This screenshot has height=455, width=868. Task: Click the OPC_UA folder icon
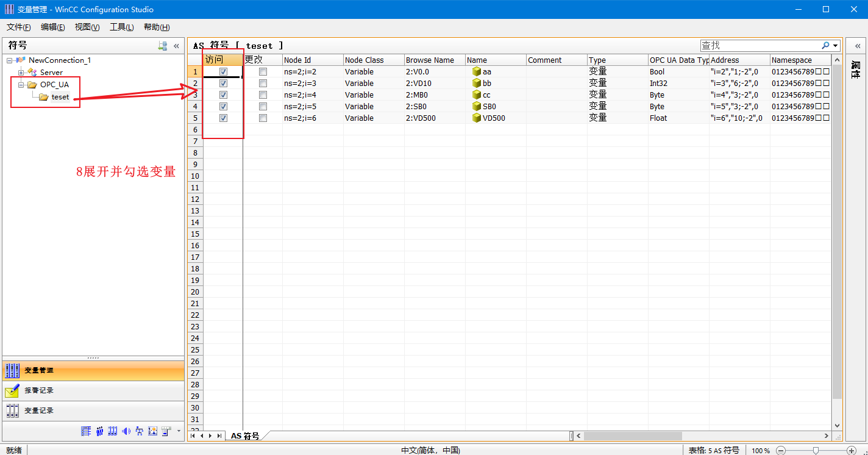32,85
